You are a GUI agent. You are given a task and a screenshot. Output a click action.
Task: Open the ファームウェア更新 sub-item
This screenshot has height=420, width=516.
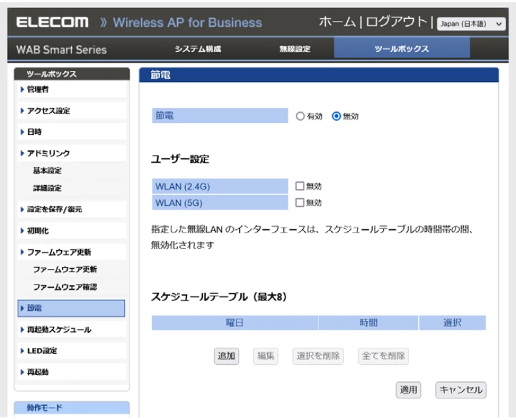click(x=65, y=270)
